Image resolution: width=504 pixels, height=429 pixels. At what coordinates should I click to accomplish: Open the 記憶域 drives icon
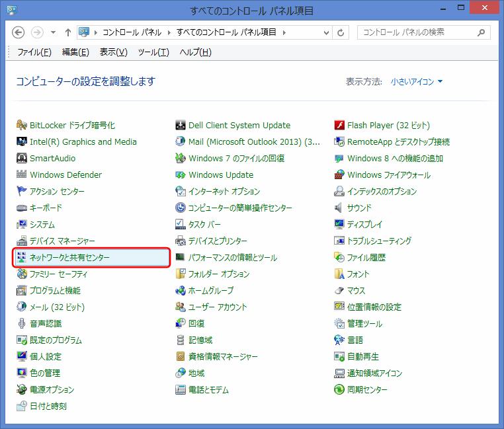(x=181, y=340)
